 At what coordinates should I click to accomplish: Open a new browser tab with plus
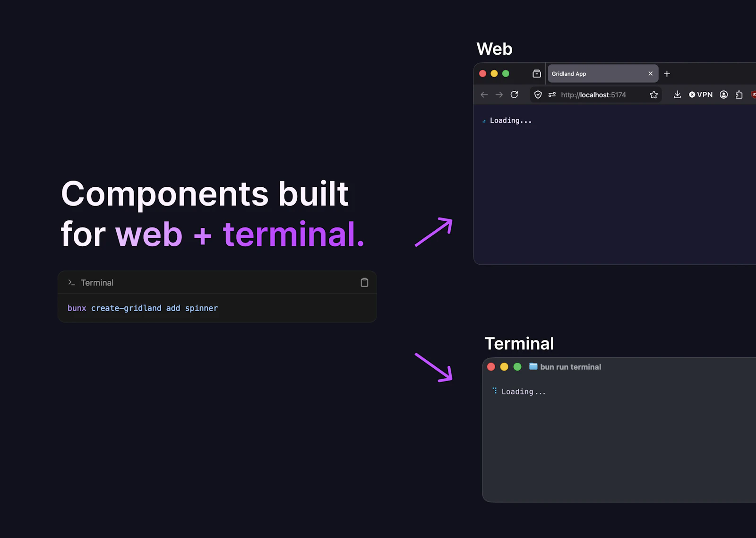pos(667,74)
